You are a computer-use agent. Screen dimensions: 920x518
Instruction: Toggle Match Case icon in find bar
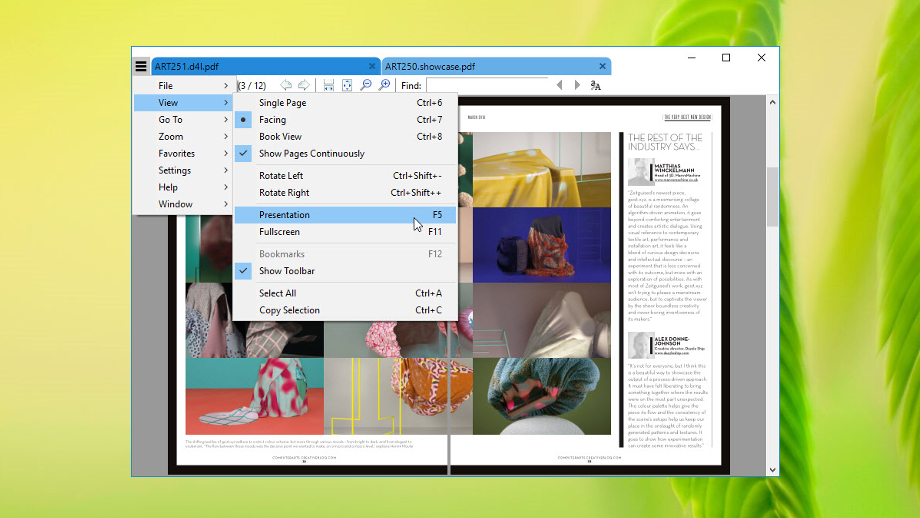point(596,85)
